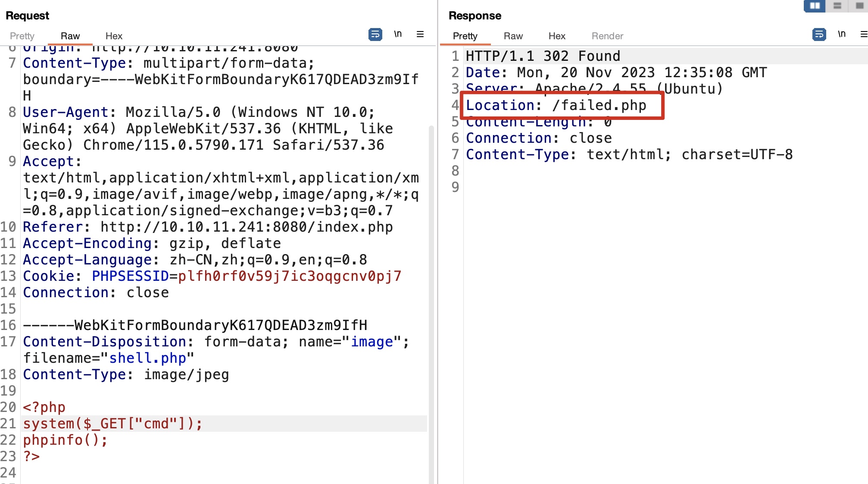868x484 pixels.
Task: Show \n characters in the Response panel
Action: pyautogui.click(x=841, y=34)
